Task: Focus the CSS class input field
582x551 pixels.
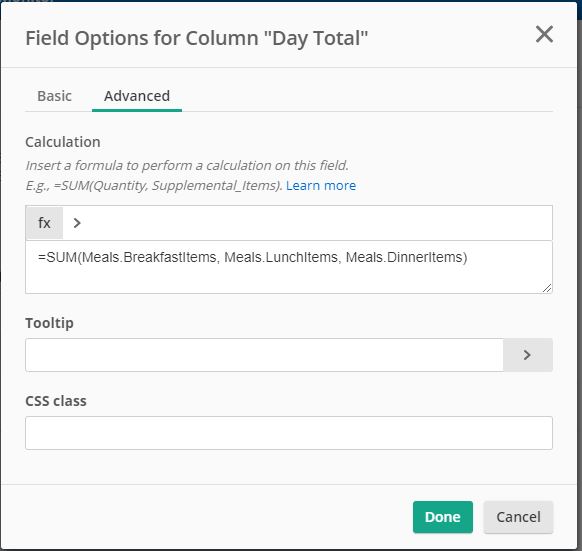Action: (289, 433)
